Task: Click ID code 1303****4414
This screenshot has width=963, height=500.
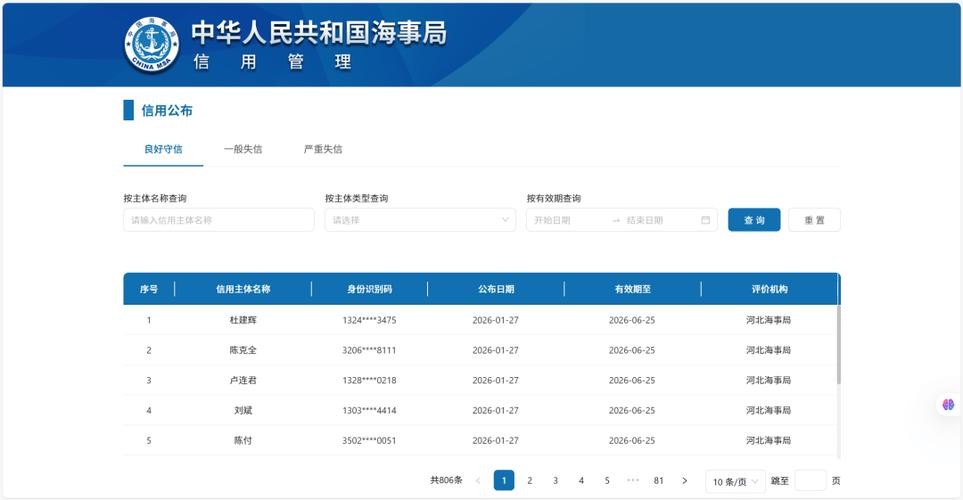Action: (369, 410)
